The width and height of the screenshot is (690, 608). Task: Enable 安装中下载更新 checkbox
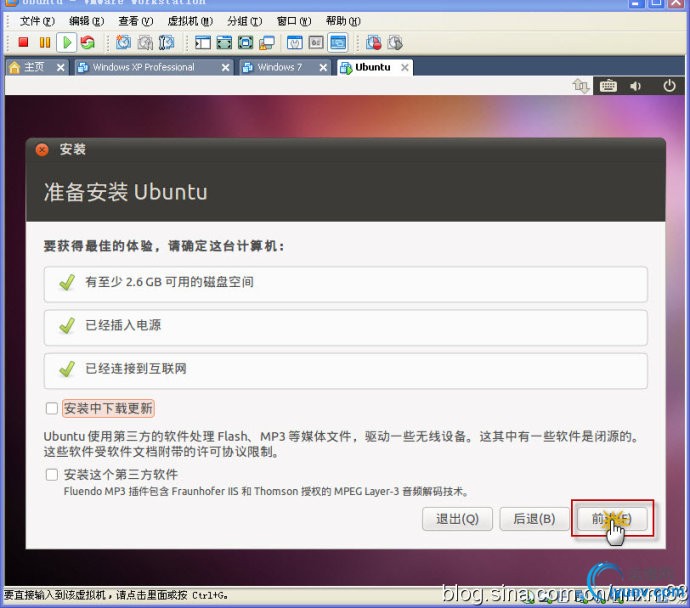point(52,408)
